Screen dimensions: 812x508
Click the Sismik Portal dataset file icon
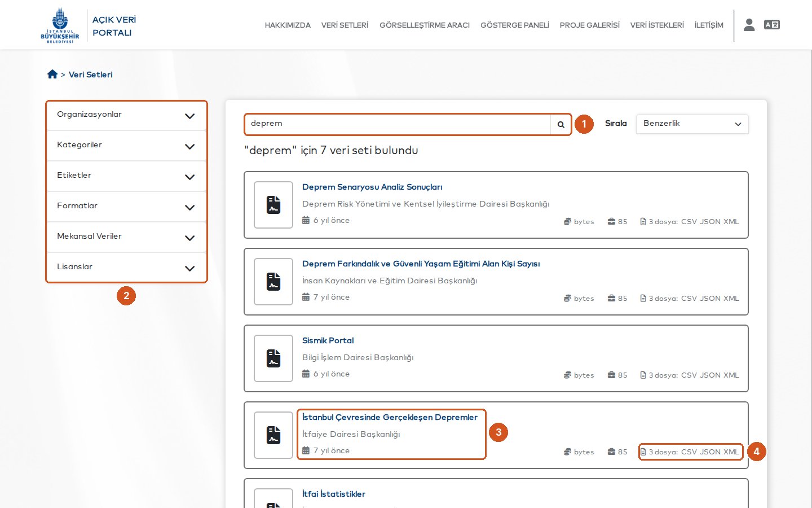coord(273,358)
